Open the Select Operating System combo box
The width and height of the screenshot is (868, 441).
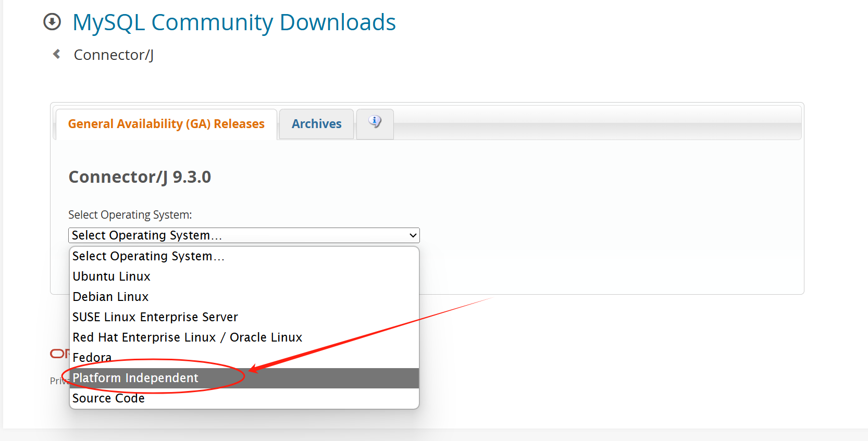point(244,235)
